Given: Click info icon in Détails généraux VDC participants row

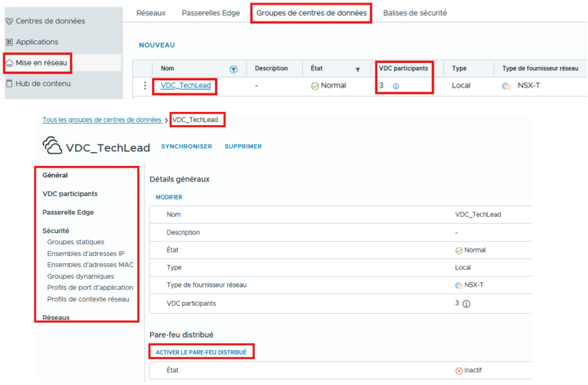Looking at the screenshot, I should [x=466, y=304].
